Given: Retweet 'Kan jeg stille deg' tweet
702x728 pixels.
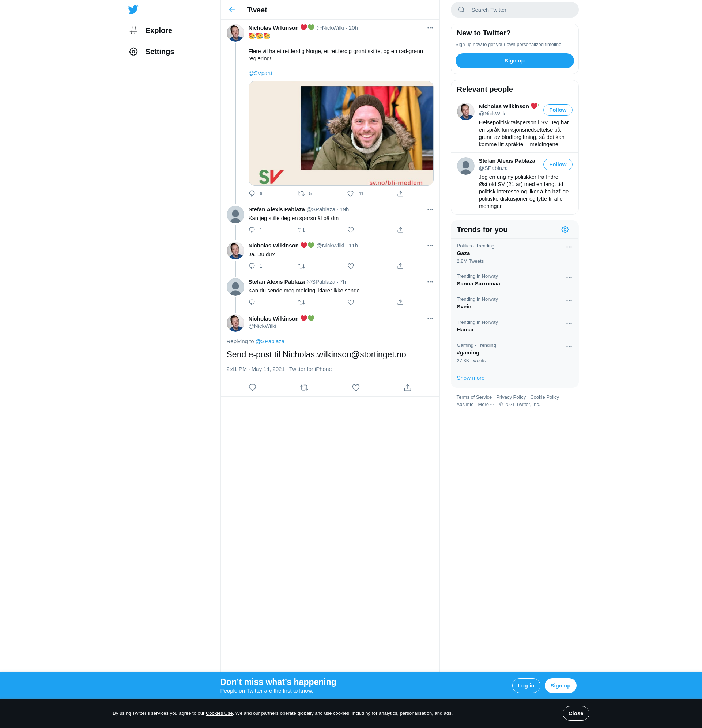Looking at the screenshot, I should [301, 230].
